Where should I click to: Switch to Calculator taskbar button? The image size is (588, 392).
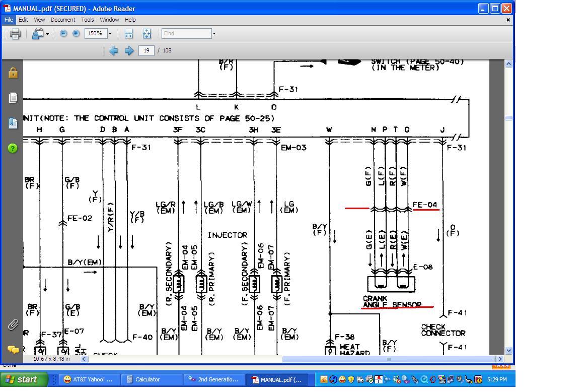coord(152,379)
